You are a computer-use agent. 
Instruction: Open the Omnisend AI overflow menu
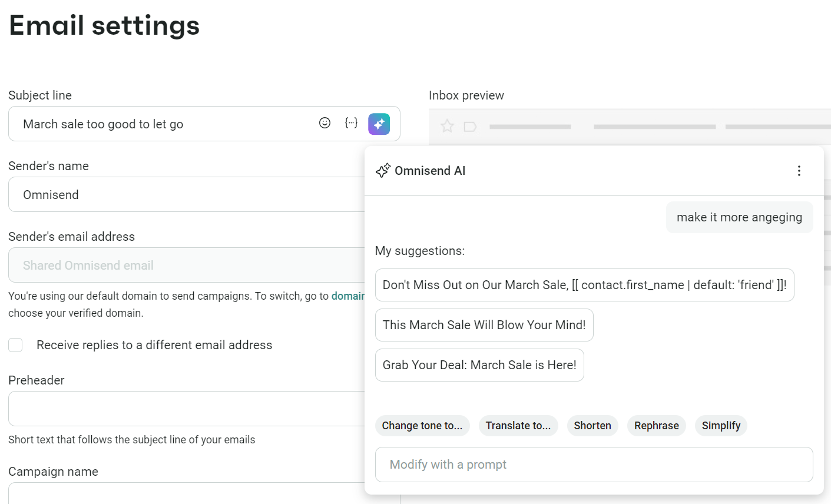tap(799, 171)
